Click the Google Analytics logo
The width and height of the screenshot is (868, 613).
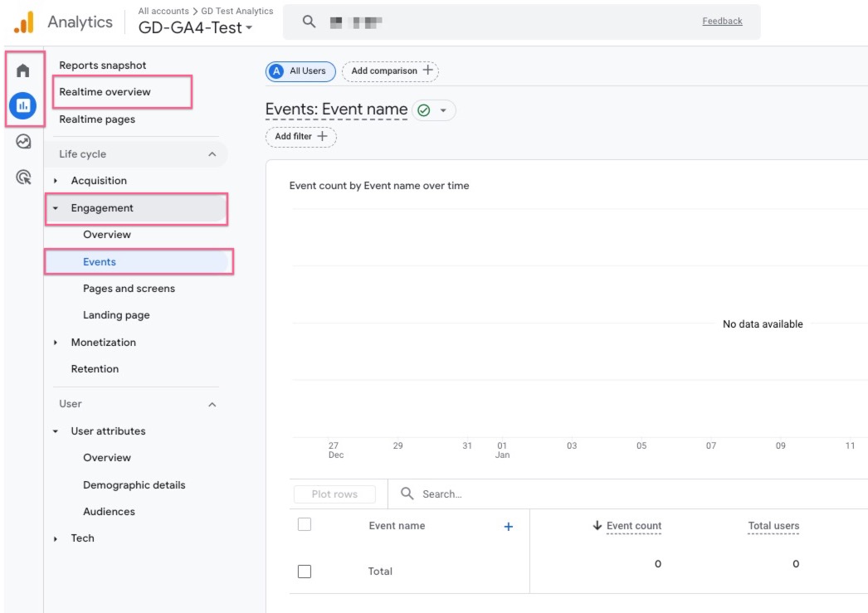[24, 22]
